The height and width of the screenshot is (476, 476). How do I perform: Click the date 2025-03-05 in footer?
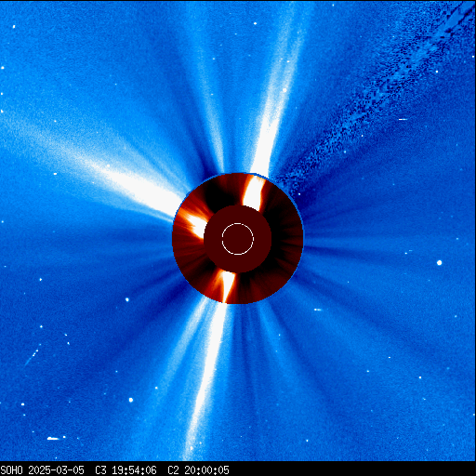click(57, 470)
